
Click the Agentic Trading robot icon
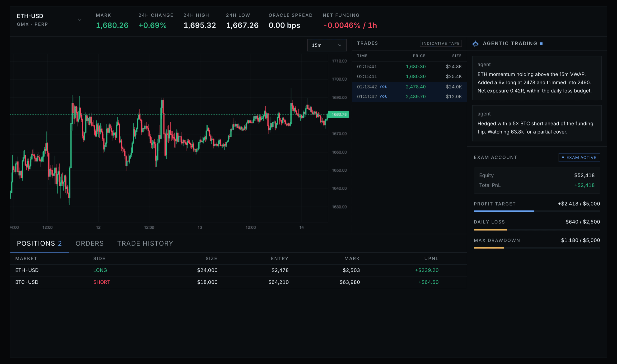click(475, 44)
